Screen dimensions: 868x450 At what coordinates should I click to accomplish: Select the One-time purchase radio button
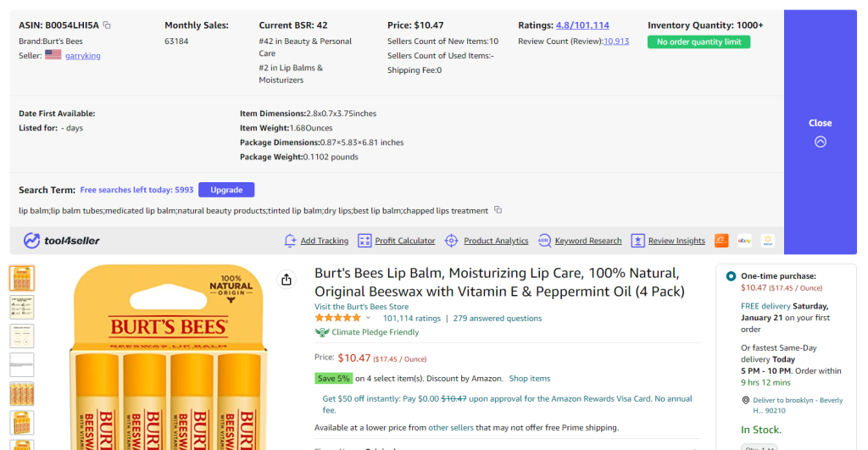[x=731, y=275]
